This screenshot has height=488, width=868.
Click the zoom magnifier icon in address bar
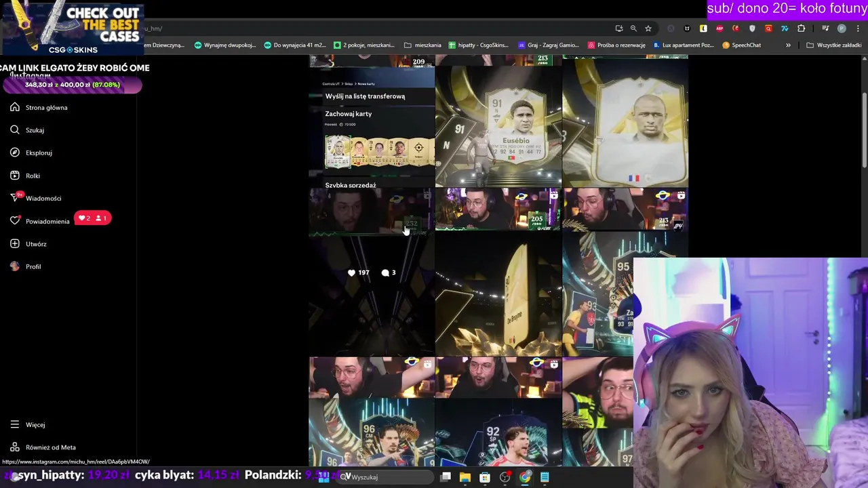[633, 28]
